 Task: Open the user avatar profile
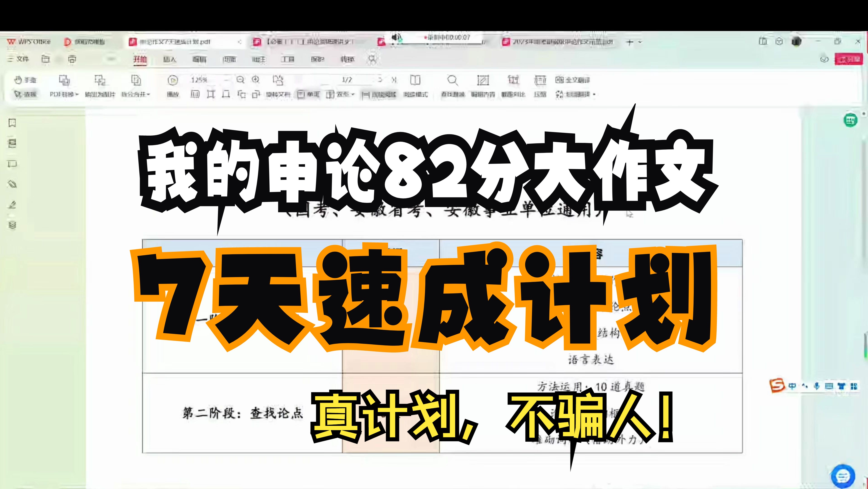click(x=796, y=42)
